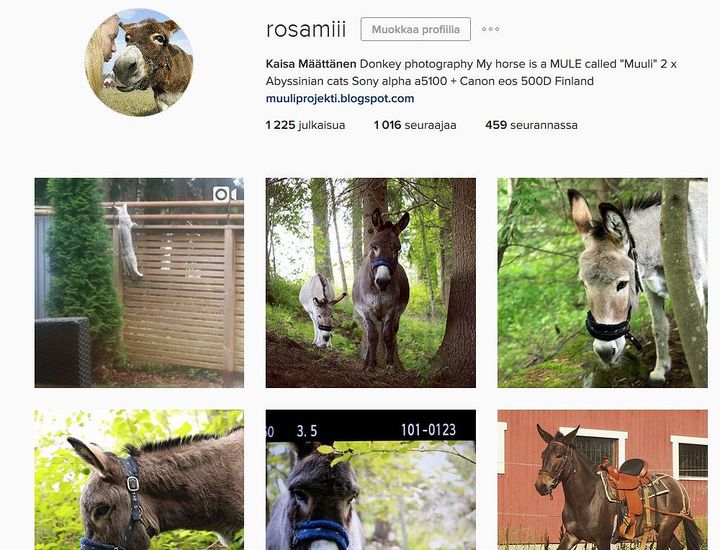Click the Kaisa Määttänen name in bio
This screenshot has width=720, height=550.
pyautogui.click(x=311, y=64)
